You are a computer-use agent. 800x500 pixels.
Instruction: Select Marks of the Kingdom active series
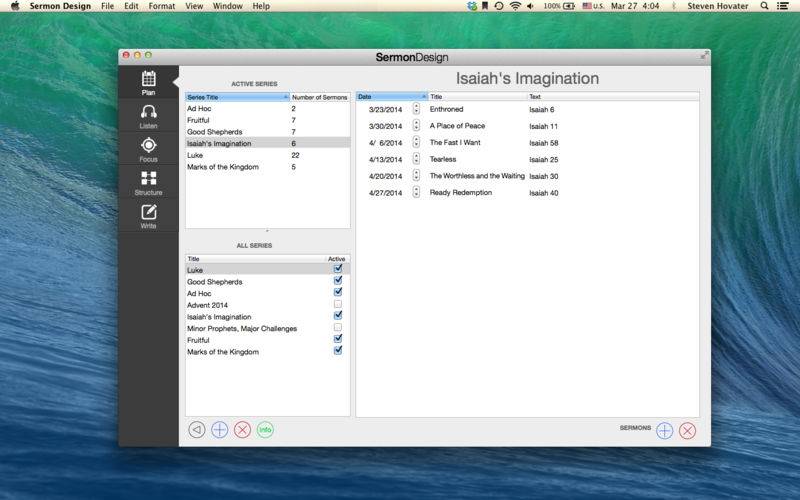pos(268,167)
